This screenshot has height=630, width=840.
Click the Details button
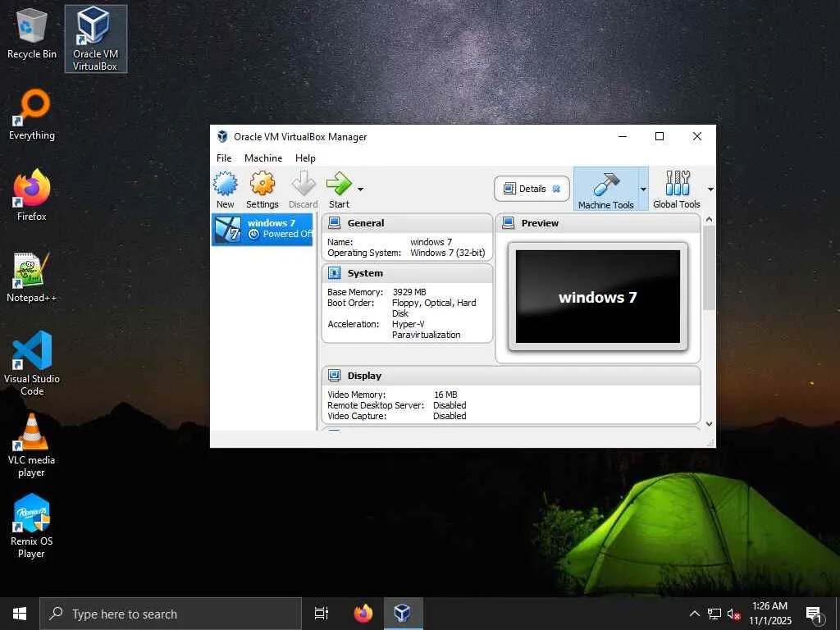[532, 189]
